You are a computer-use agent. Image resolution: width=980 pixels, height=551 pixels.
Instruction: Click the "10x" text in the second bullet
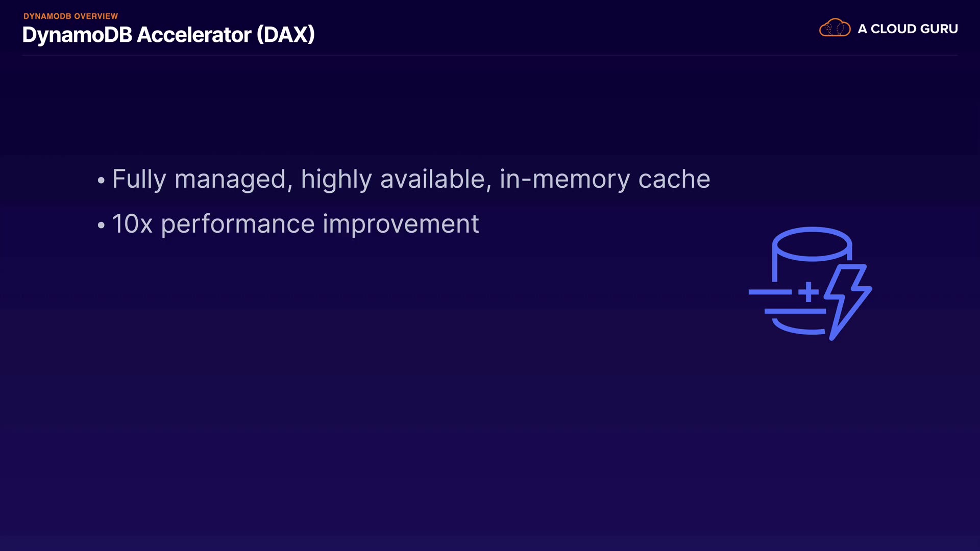click(x=132, y=224)
